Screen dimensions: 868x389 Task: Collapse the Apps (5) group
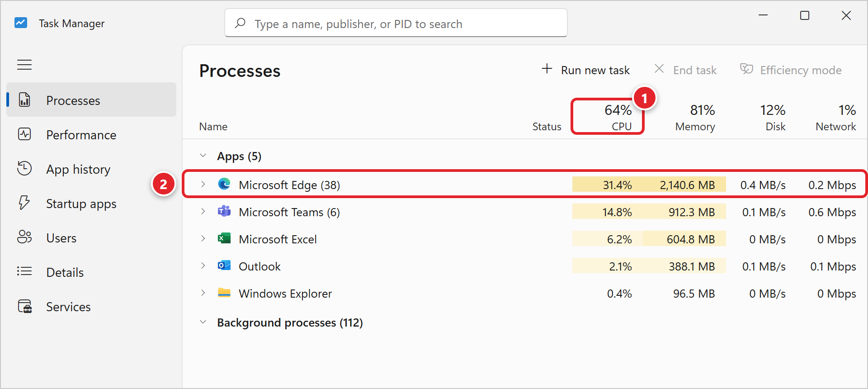tap(203, 156)
